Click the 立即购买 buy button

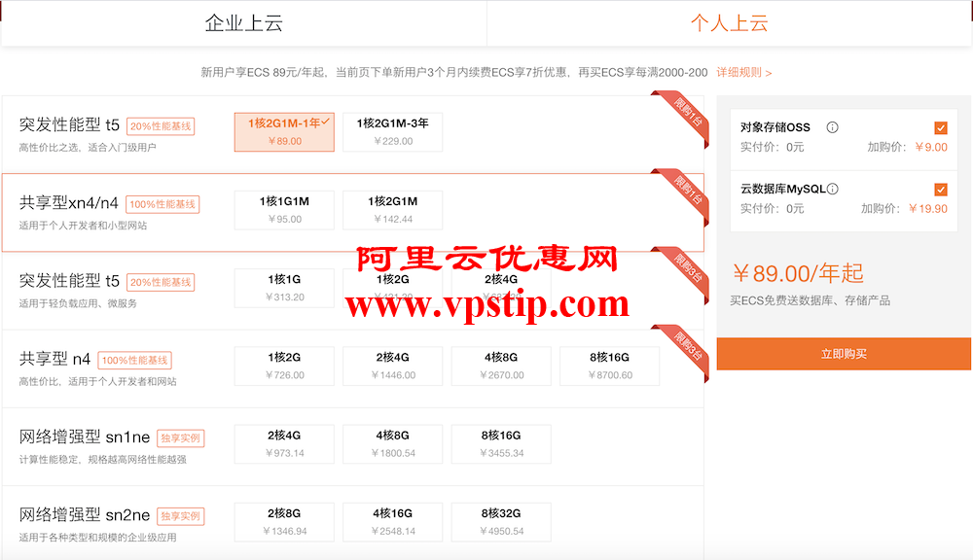click(x=844, y=354)
